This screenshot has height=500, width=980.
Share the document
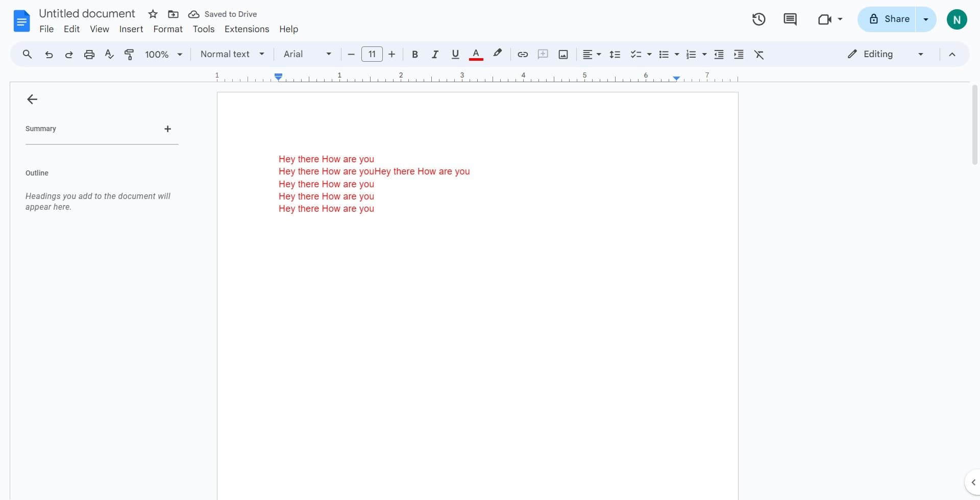[x=893, y=19]
